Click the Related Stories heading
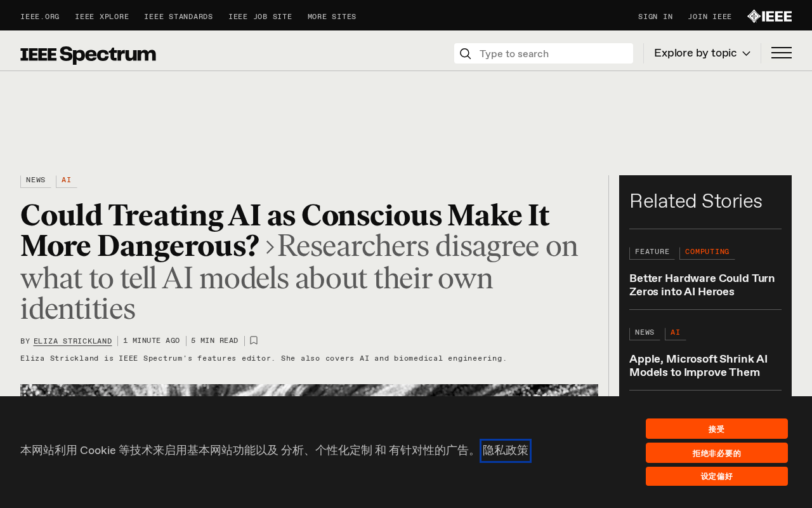The width and height of the screenshot is (812, 508). 696,201
